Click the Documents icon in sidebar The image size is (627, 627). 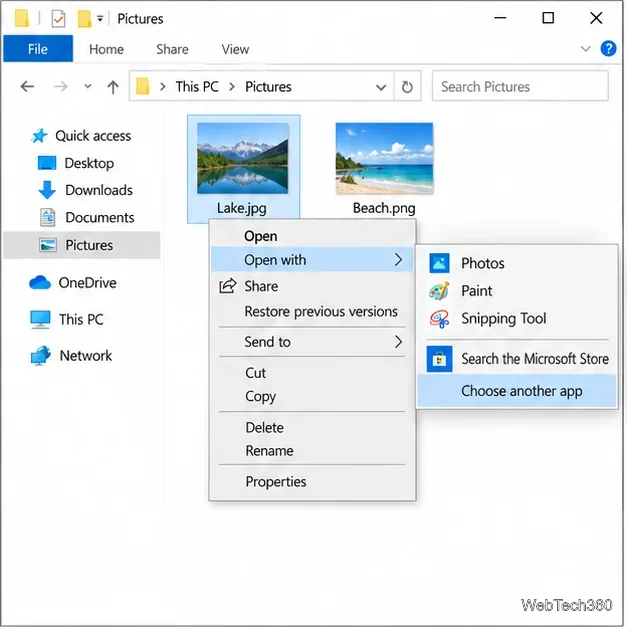coord(48,217)
